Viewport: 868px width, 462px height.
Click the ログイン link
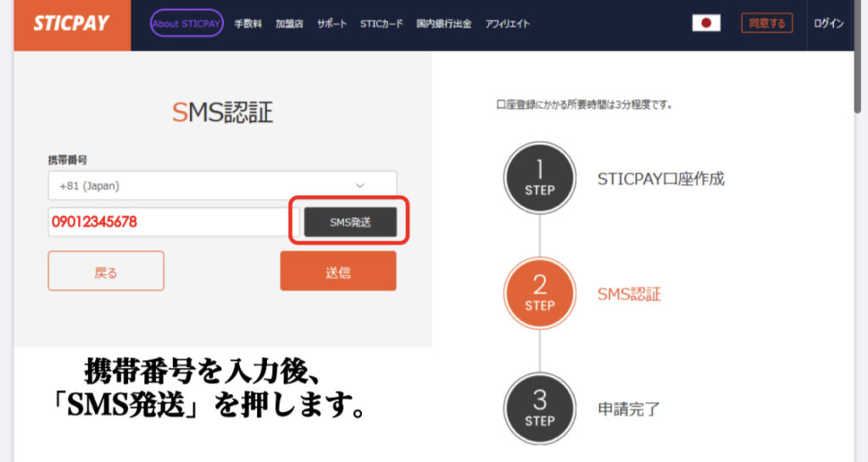click(x=828, y=23)
